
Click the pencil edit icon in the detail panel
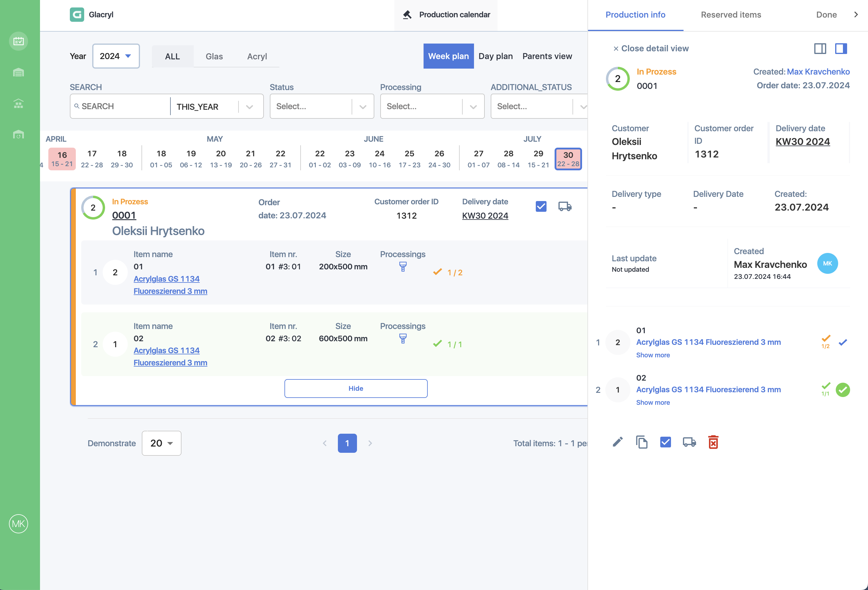[x=618, y=442]
